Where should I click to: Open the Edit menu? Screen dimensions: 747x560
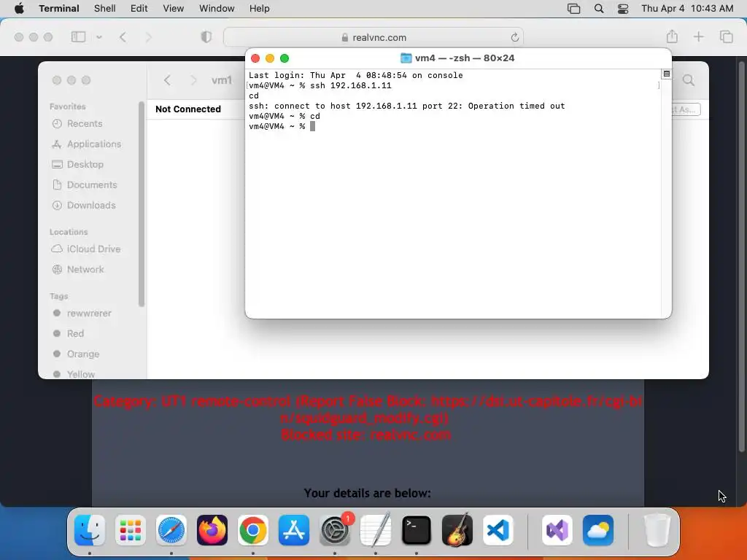pyautogui.click(x=139, y=8)
